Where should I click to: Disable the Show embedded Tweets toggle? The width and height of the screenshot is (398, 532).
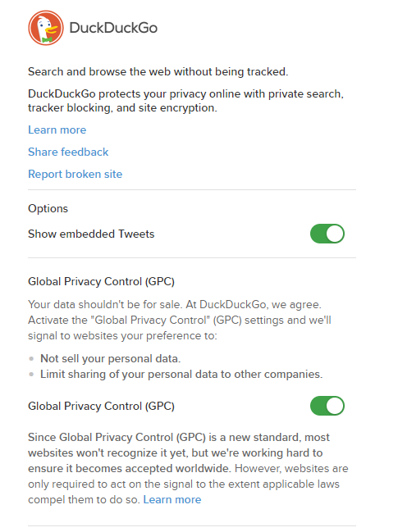tap(327, 234)
